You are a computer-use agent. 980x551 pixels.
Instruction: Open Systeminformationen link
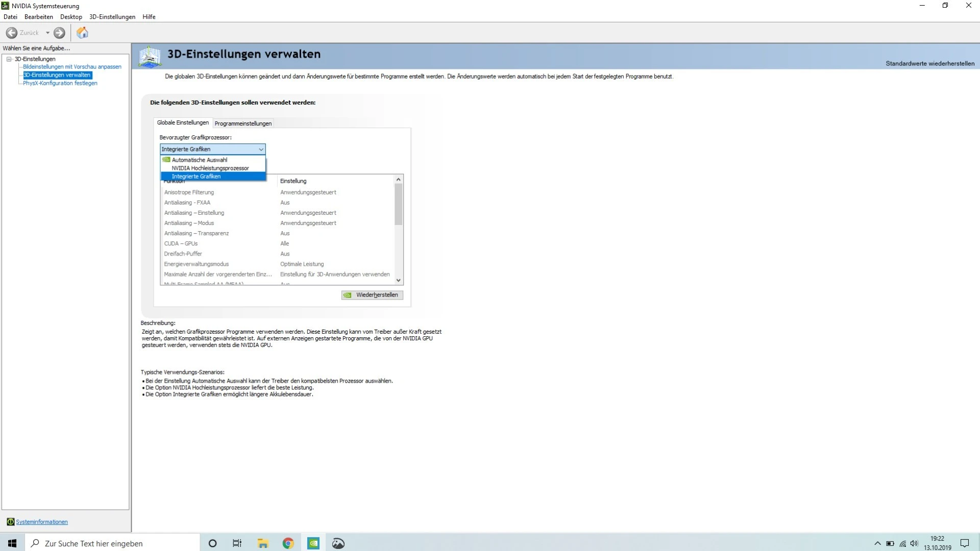[41, 522]
